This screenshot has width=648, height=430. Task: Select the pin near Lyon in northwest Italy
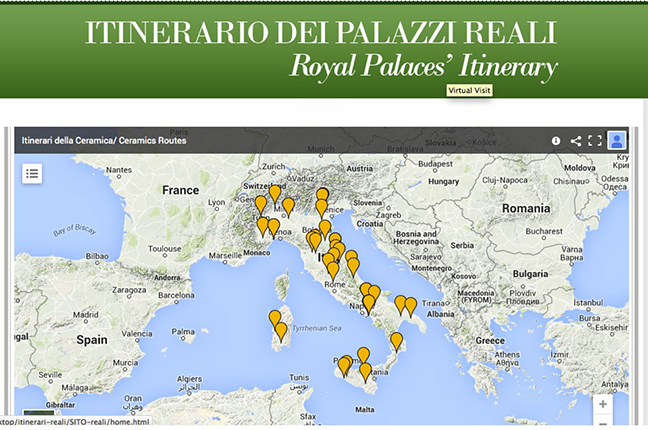pos(261,205)
